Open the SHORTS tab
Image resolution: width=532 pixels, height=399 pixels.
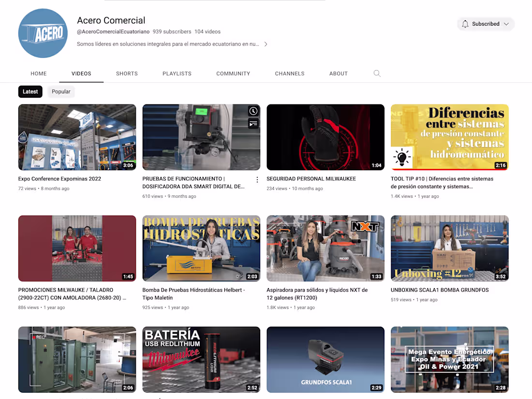127,74
